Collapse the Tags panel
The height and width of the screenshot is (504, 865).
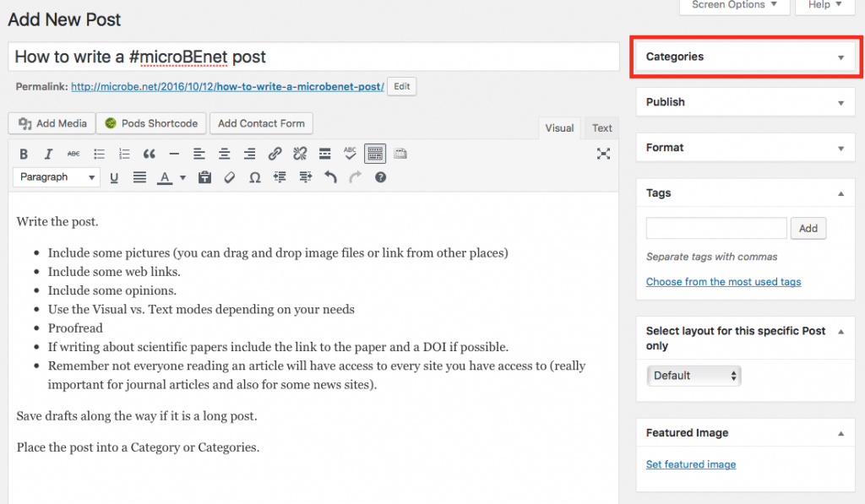[841, 193]
